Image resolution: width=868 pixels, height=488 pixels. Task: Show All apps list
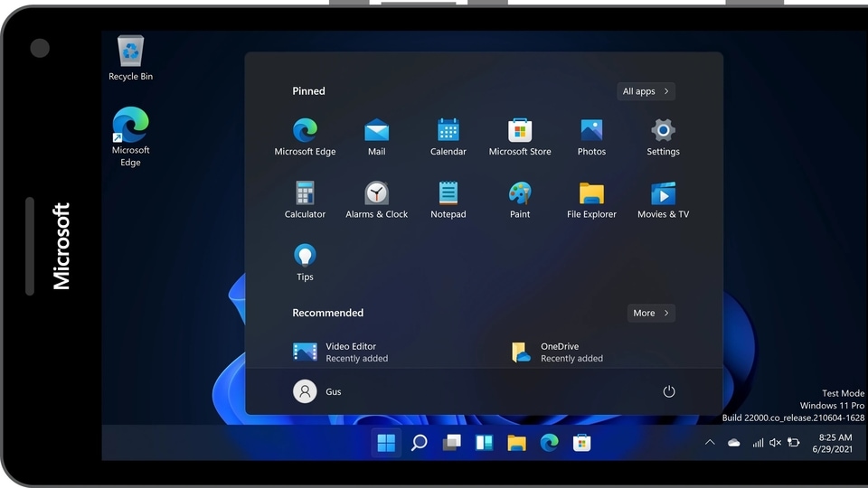[646, 91]
